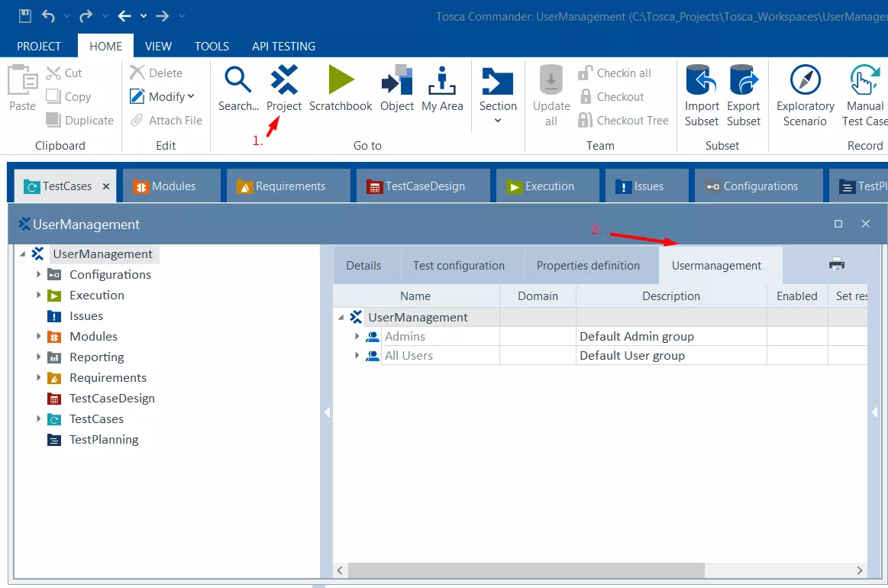Start an Exploratory Scenario recording
The height and width of the screenshot is (588, 888).
point(805,95)
